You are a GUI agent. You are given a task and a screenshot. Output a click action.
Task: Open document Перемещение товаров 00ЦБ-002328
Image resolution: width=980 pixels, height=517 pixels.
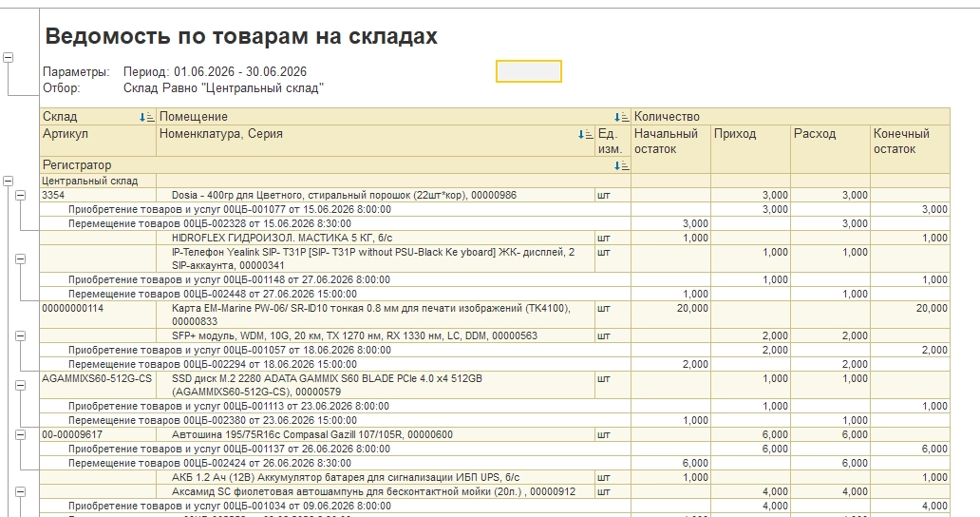pyautogui.click(x=209, y=223)
